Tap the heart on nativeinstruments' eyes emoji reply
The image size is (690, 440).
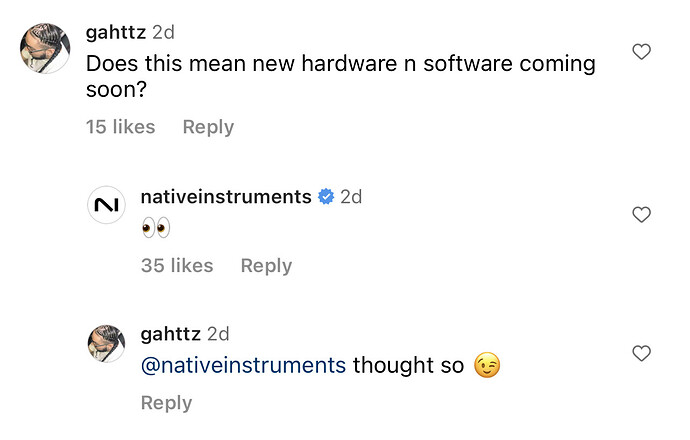[x=642, y=214]
